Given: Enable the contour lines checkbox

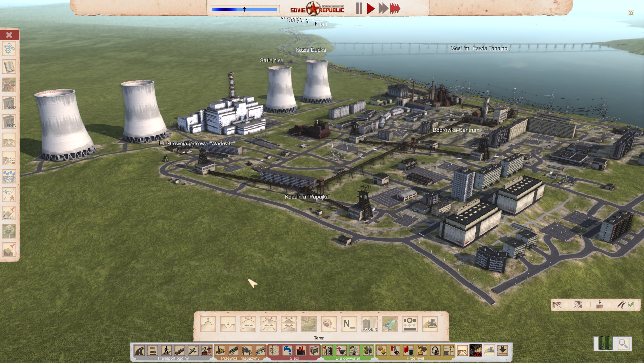Looking at the screenshot, I should point(588,305).
